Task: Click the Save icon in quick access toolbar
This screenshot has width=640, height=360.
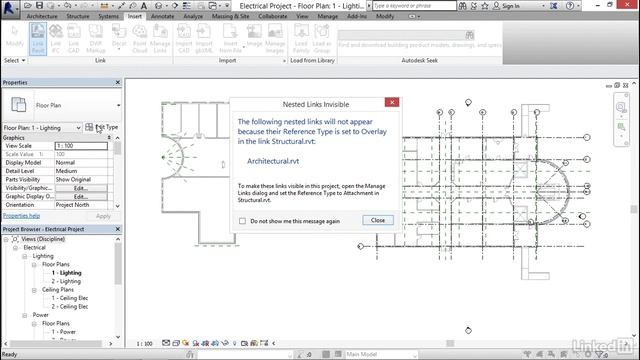Action: click(x=39, y=5)
